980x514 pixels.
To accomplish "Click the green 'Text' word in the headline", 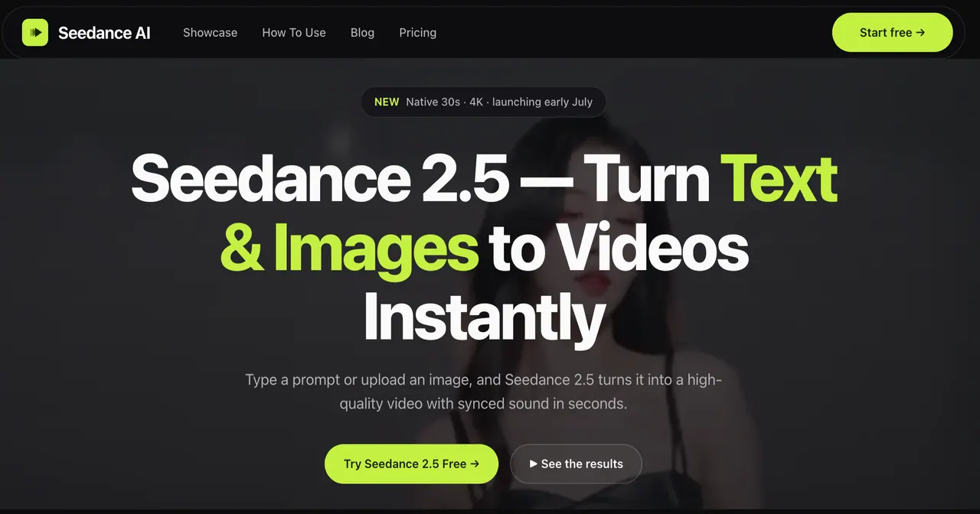I will point(779,179).
